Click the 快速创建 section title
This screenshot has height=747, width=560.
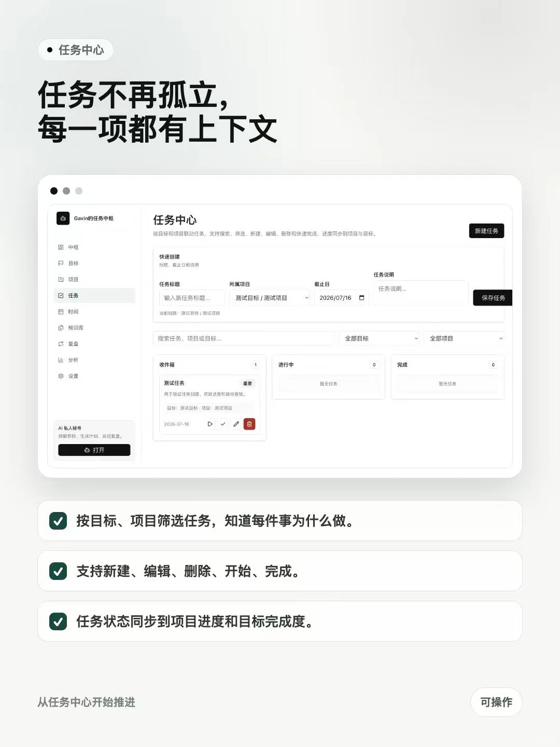(x=170, y=257)
